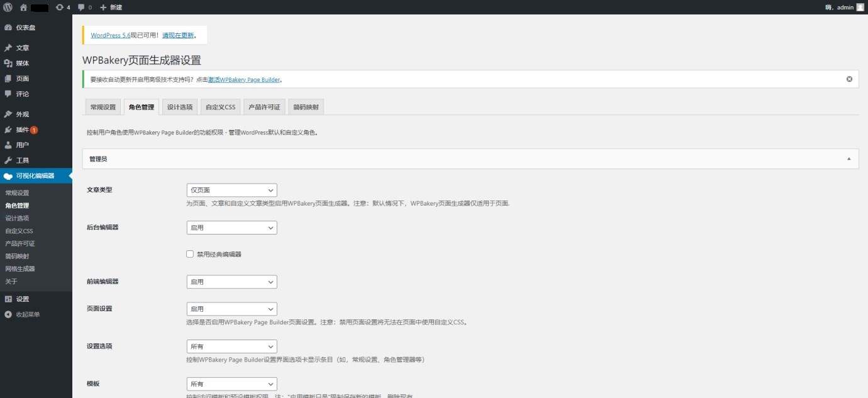Viewport: 868px width, 398px height.
Task: Click the plugins update badge
Action: click(34, 130)
